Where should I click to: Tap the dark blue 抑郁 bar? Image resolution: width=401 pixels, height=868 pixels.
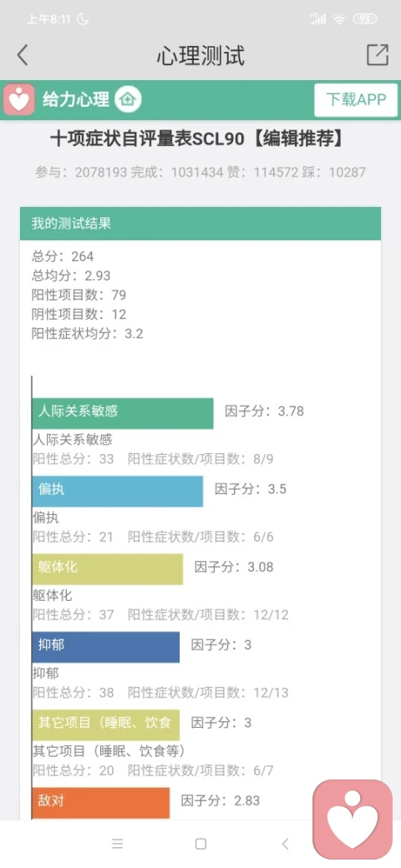(x=106, y=647)
